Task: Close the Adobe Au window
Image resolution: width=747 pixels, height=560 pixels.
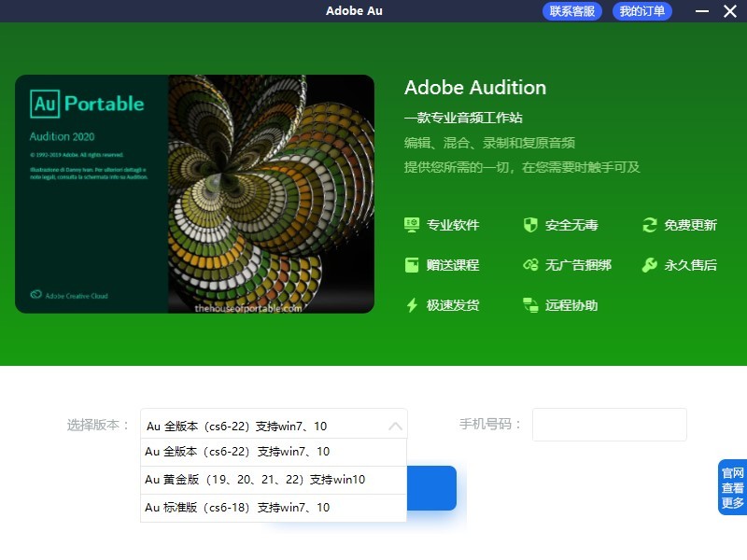Action: pos(730,11)
